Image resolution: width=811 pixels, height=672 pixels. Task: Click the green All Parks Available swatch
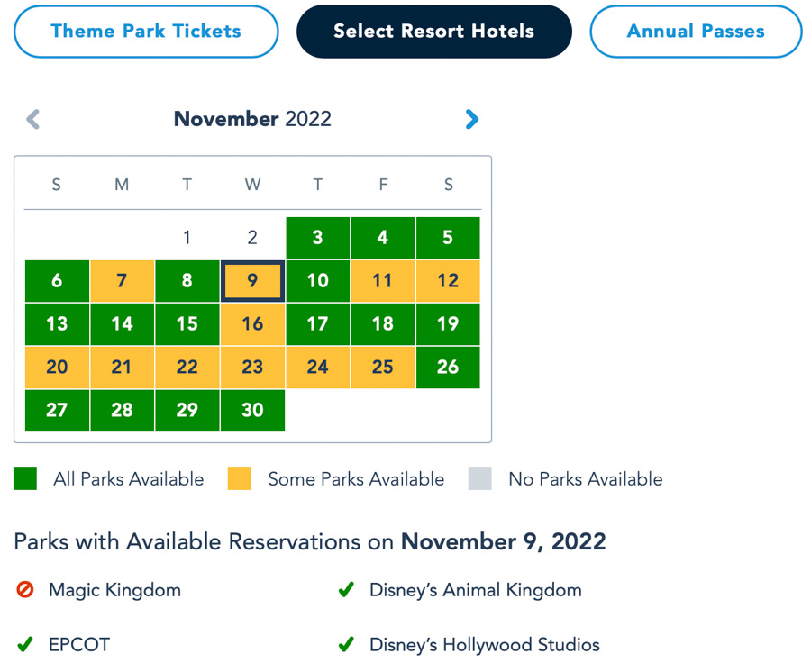coord(25,479)
